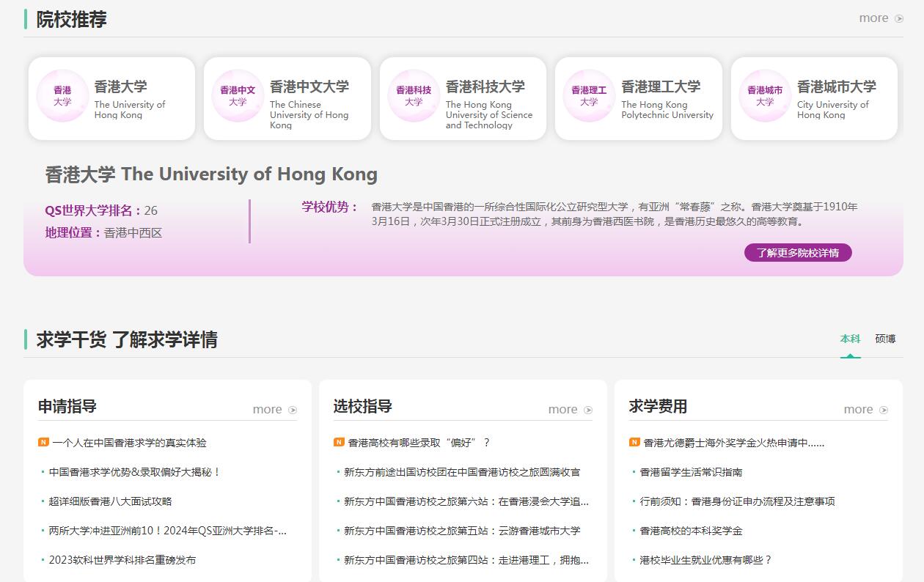Click the 香港城市大学 round logo icon
The height and width of the screenshot is (582, 924).
point(765,96)
